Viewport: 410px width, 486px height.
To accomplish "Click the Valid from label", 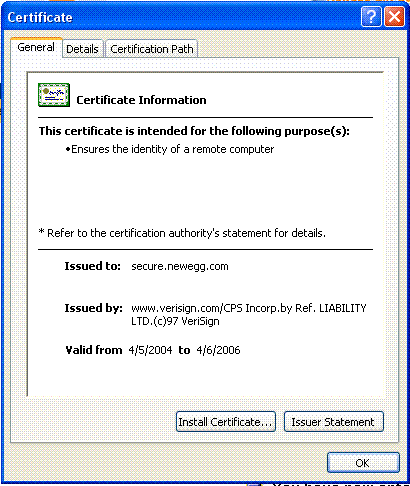I will (x=94, y=350).
